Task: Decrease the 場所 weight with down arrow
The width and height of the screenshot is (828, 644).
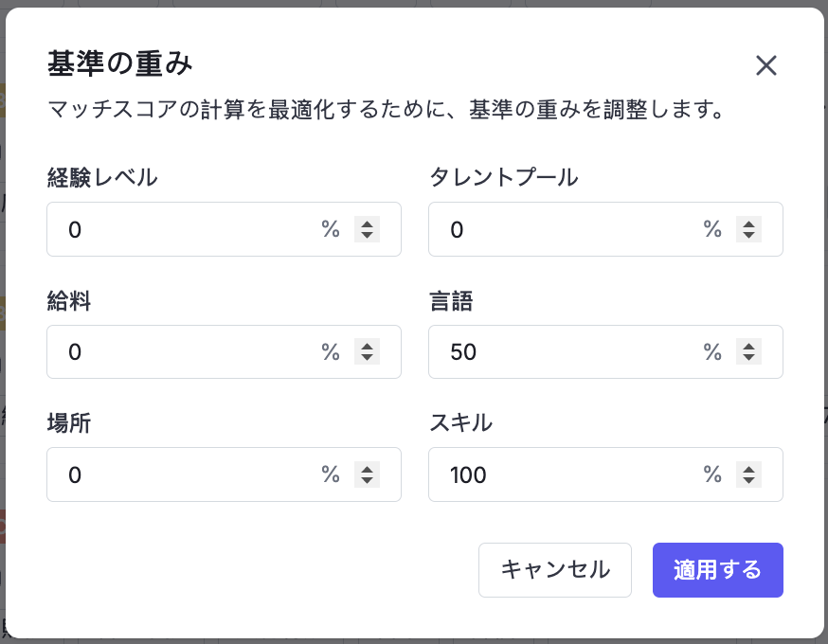Action: (x=367, y=480)
